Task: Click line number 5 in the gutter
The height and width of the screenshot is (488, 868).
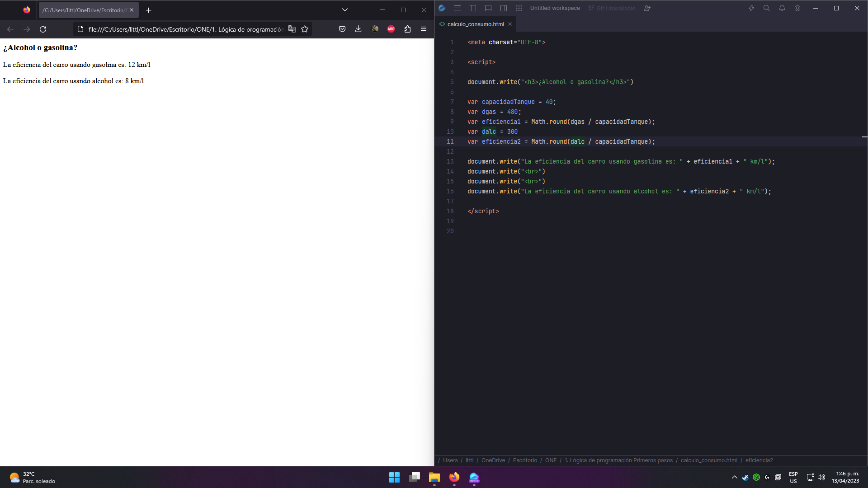Action: tap(452, 82)
